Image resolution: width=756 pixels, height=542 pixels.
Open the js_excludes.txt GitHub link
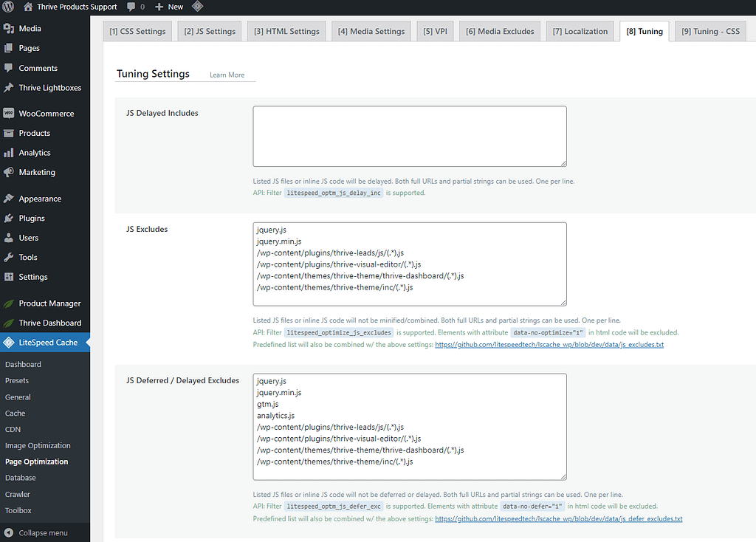[549, 345]
